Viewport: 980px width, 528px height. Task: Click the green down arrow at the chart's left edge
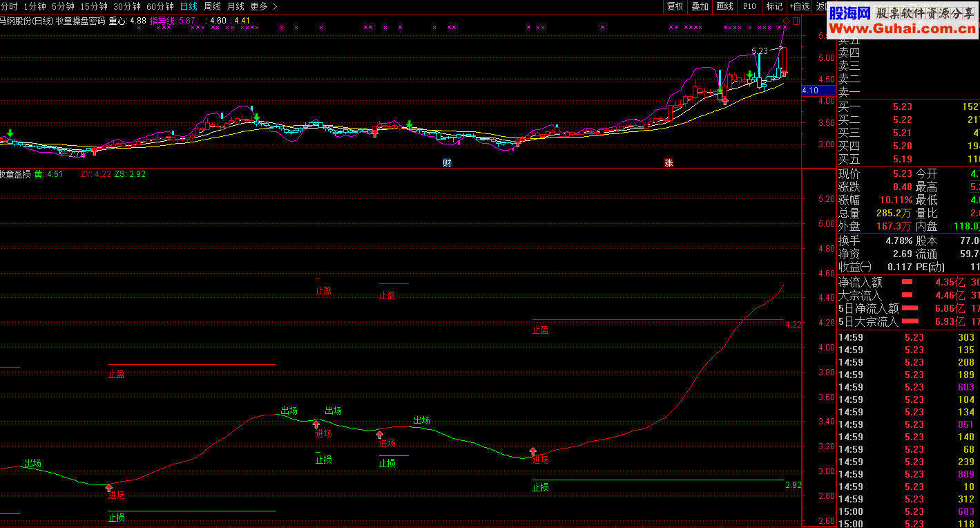pos(10,133)
